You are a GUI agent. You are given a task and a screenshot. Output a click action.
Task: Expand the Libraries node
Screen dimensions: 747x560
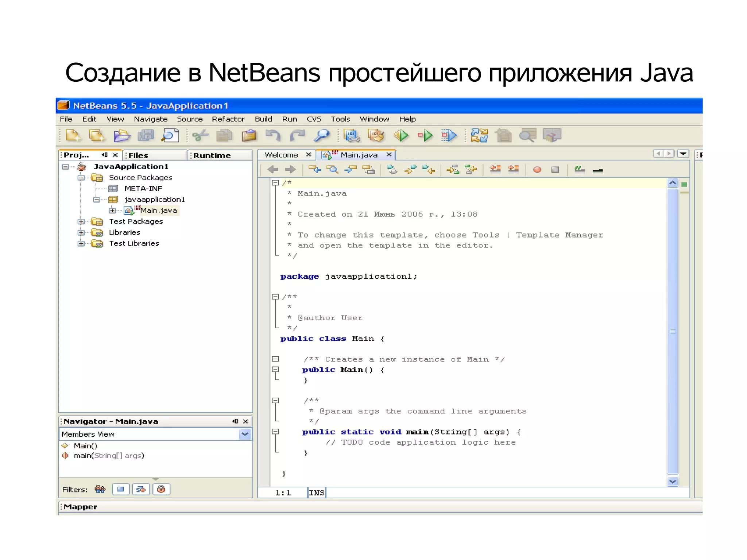tap(81, 232)
